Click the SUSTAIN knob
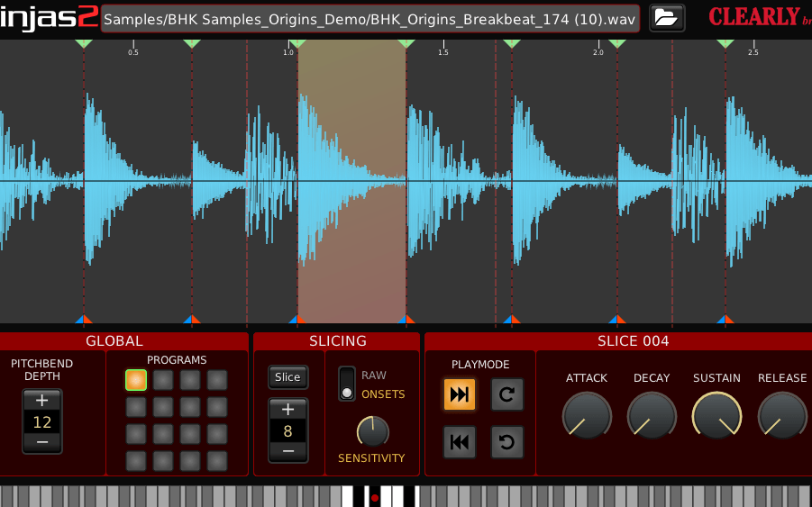 pyautogui.click(x=716, y=416)
